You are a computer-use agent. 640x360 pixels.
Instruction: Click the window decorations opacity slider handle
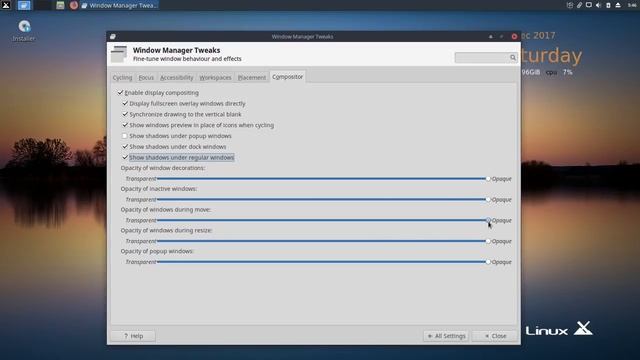(488, 179)
